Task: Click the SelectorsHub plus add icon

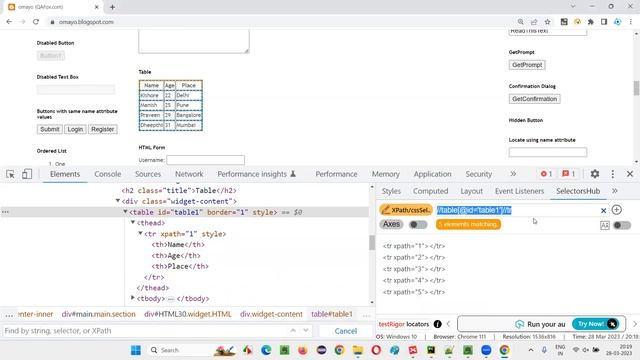Action: tap(617, 210)
